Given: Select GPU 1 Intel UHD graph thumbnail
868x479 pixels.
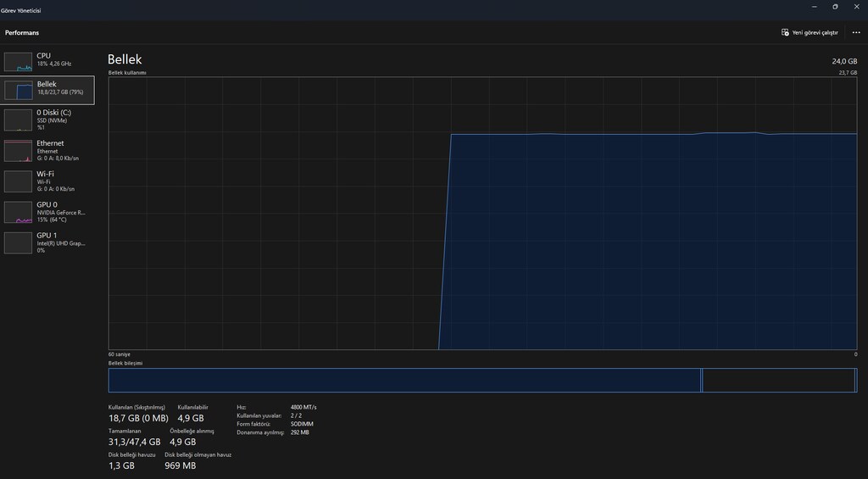Looking at the screenshot, I should pos(19,242).
